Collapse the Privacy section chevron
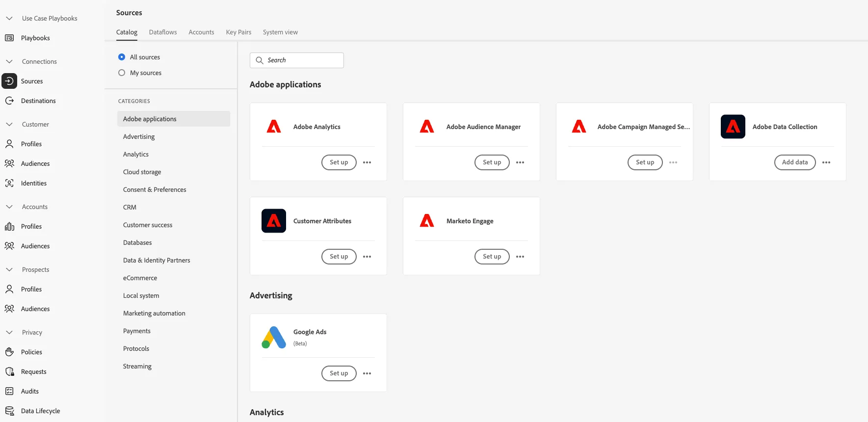Screen dimensions: 868x422 pyautogui.click(x=9, y=332)
